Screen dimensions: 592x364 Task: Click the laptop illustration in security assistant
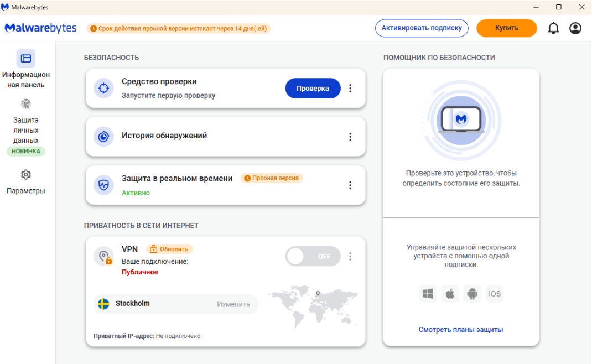[461, 121]
